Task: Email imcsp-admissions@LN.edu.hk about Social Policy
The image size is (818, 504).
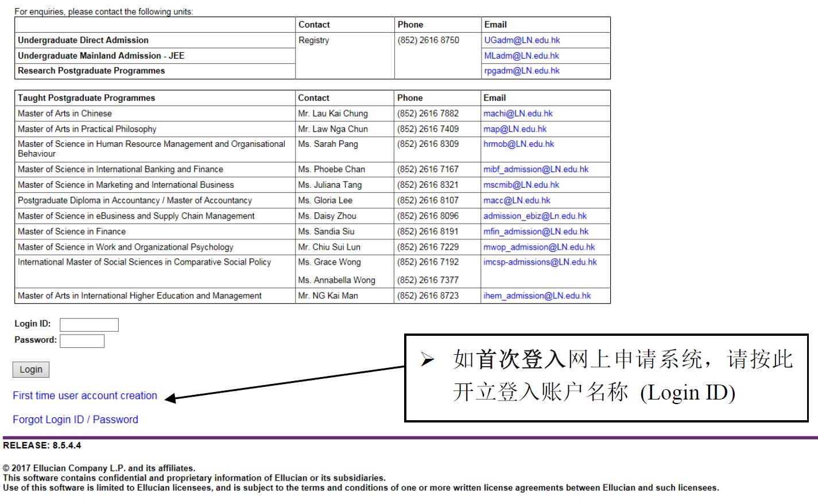Action: [x=540, y=262]
